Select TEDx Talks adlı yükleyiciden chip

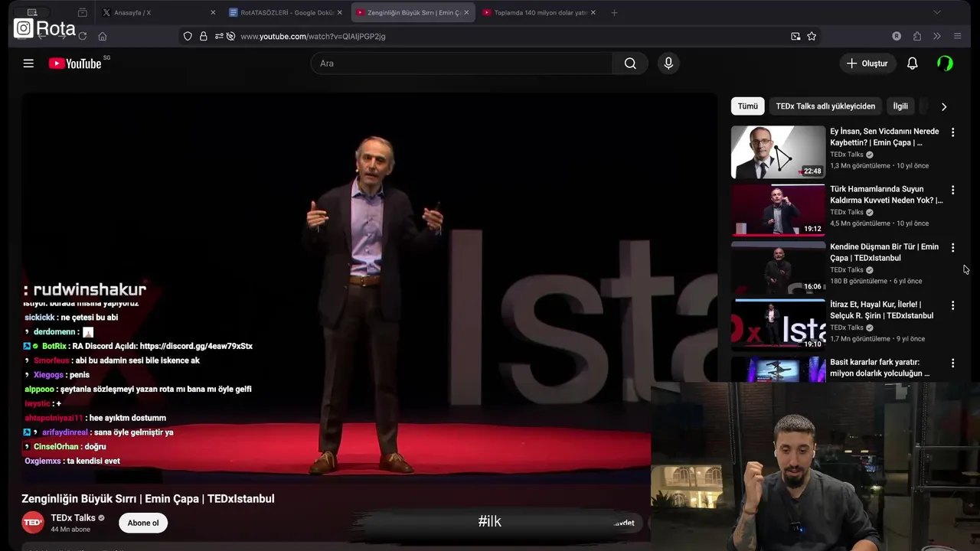825,106
